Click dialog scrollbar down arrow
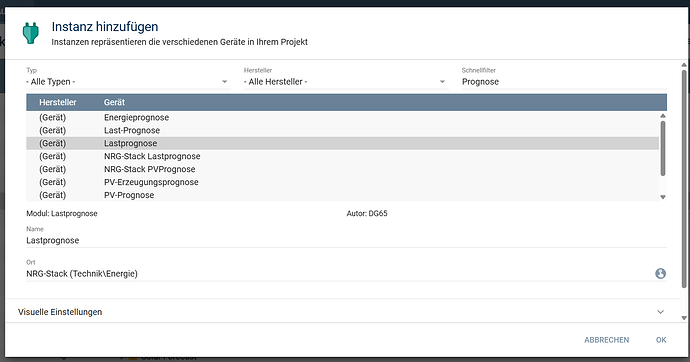 (x=684, y=318)
